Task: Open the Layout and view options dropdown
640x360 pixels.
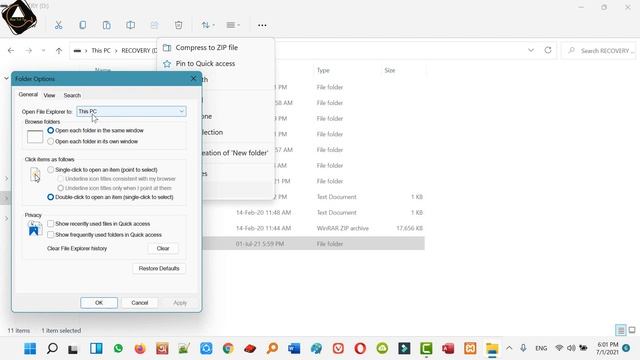Action: click(x=233, y=25)
